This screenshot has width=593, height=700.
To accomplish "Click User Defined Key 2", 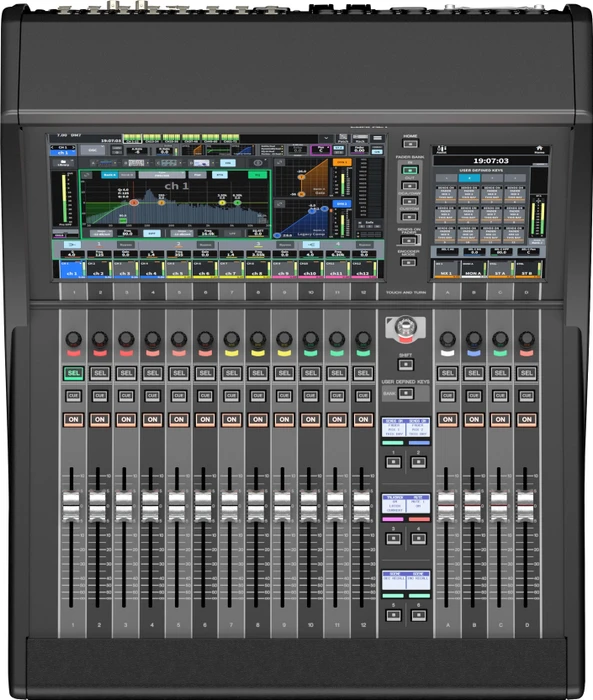I will pos(418,462).
